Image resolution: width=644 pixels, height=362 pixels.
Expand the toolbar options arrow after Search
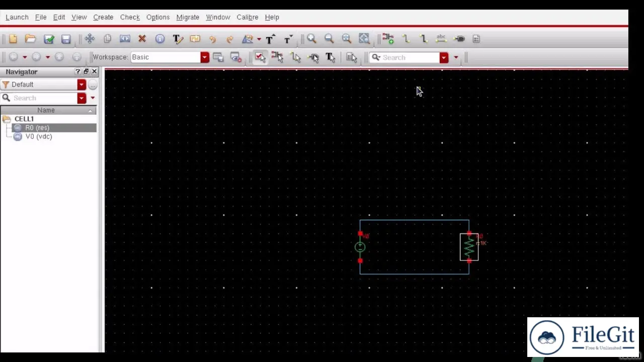point(456,57)
